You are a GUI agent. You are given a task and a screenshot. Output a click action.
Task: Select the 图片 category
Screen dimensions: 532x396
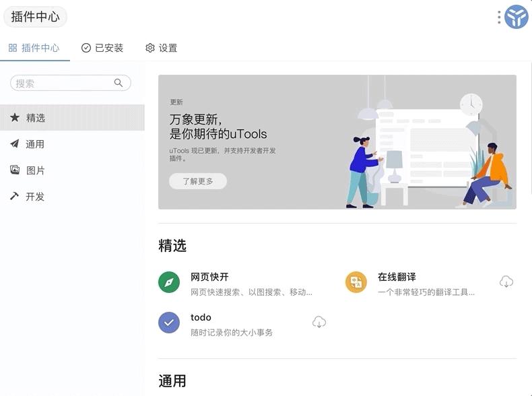tap(72, 170)
